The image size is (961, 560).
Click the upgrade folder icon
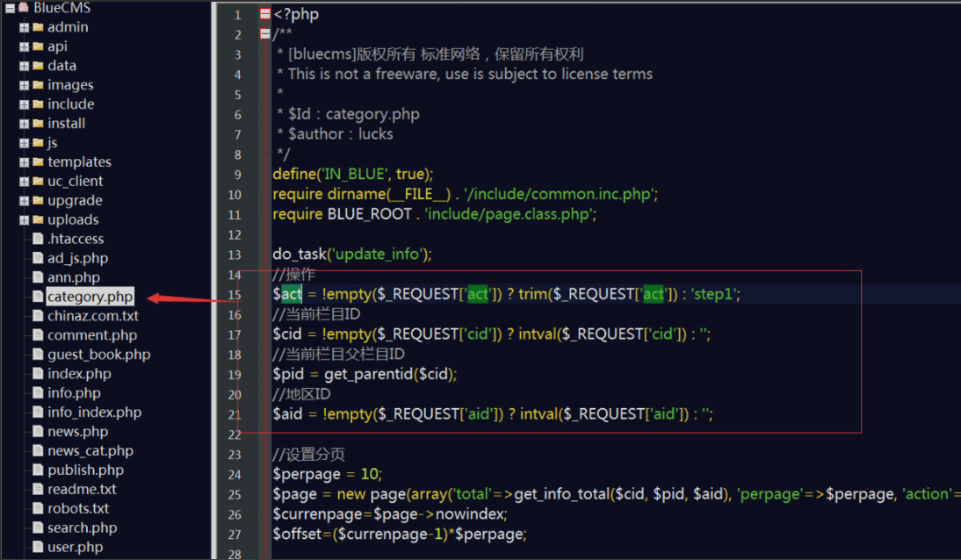38,200
